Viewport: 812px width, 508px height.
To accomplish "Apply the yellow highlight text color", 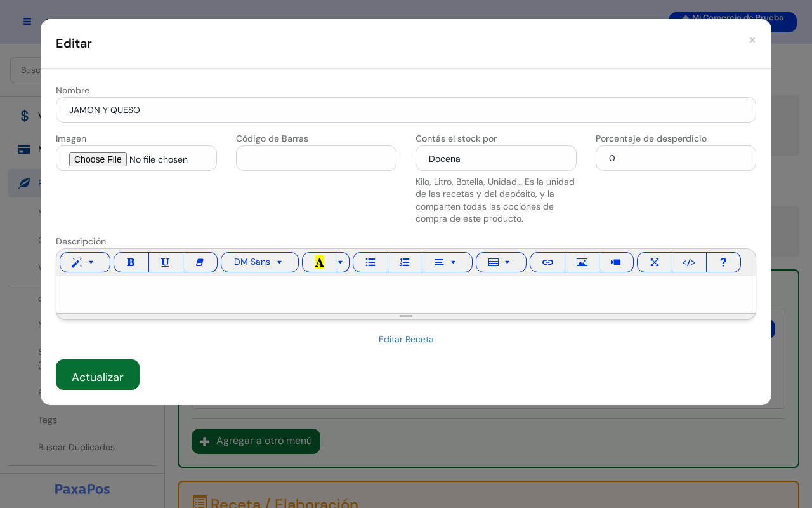I will 320,262.
